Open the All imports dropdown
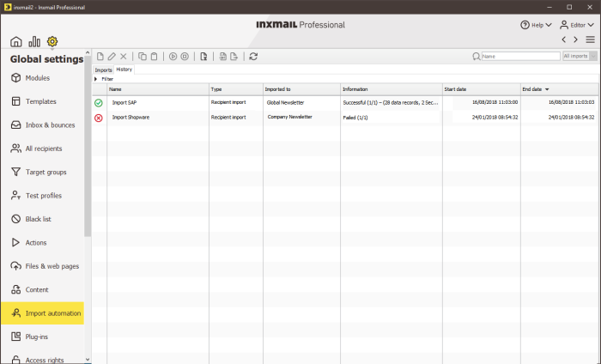The image size is (601, 364). pyautogui.click(x=580, y=56)
